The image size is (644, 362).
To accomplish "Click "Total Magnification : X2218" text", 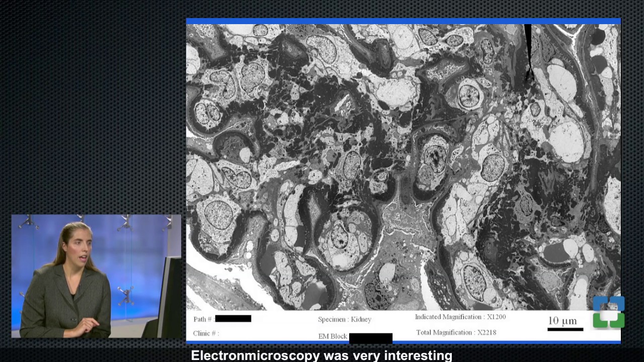I will tap(456, 332).
